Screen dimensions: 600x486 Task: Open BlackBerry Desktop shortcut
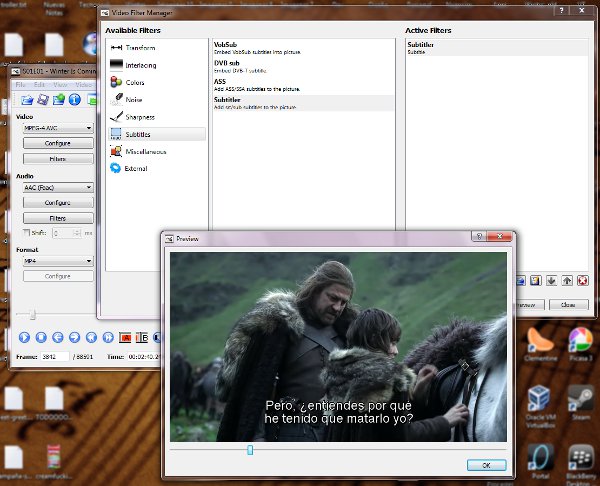(580, 464)
